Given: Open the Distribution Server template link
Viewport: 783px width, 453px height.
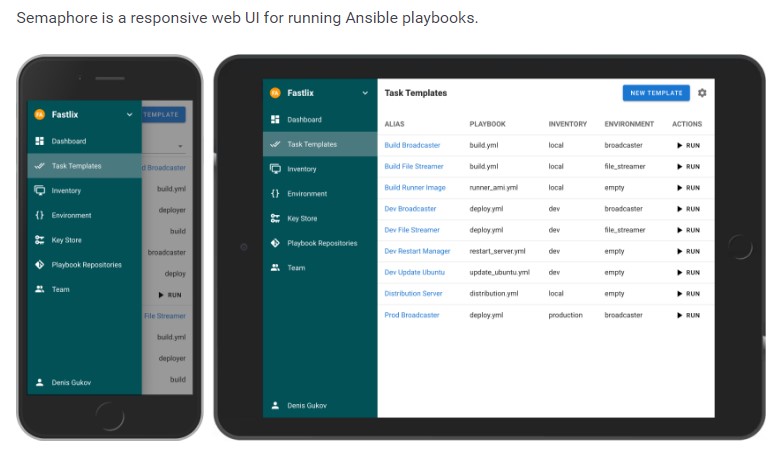Looking at the screenshot, I should tap(413, 294).
